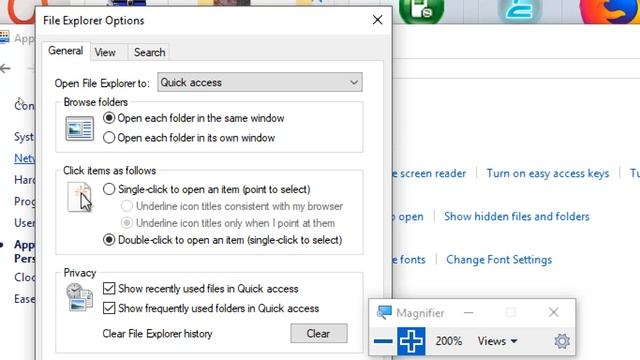640x360 pixels.
Task: Select Open each folder in the same window
Action: click(193, 118)
